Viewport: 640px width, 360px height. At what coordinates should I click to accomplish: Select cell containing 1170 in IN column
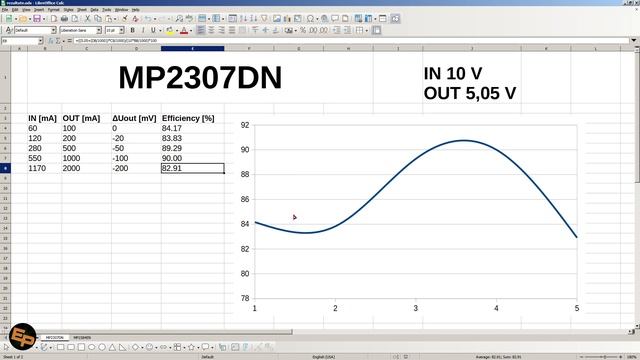[44, 168]
